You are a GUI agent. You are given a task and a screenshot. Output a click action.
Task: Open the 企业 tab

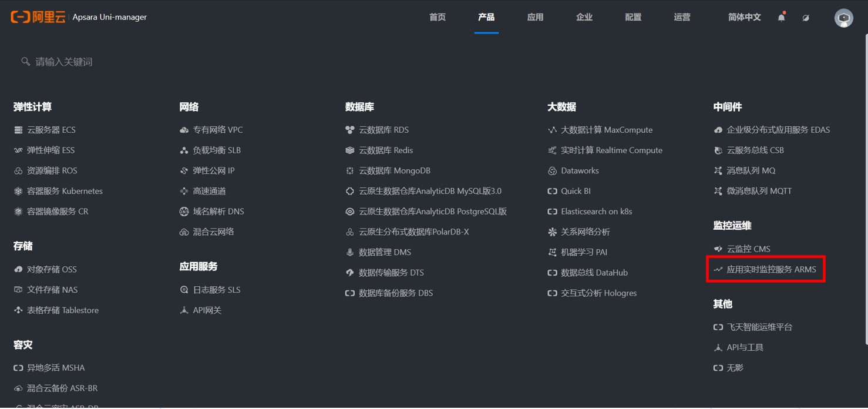pos(584,17)
